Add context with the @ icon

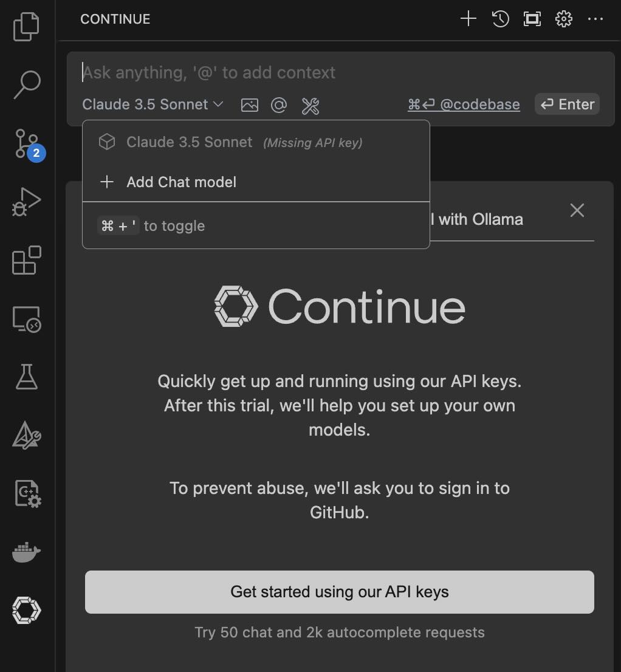[278, 105]
